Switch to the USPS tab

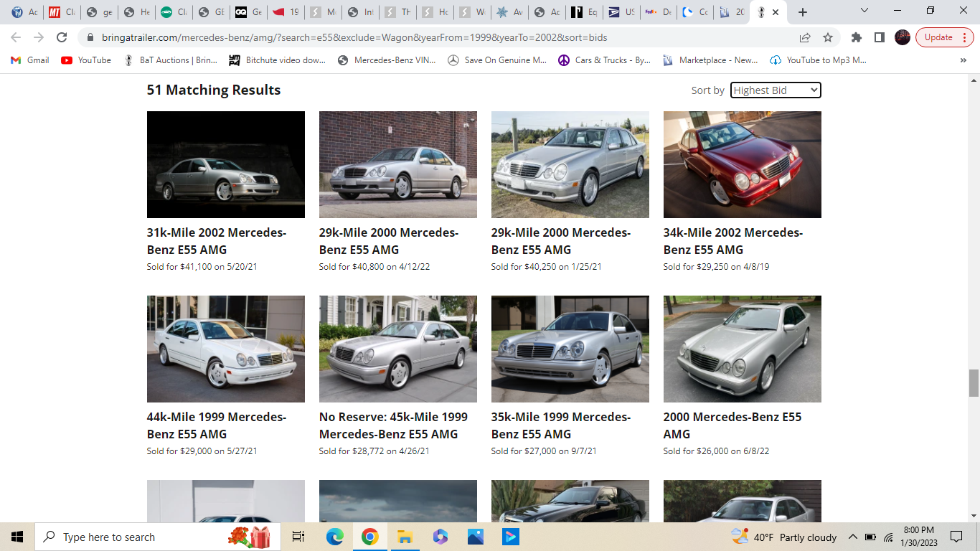coord(621,12)
